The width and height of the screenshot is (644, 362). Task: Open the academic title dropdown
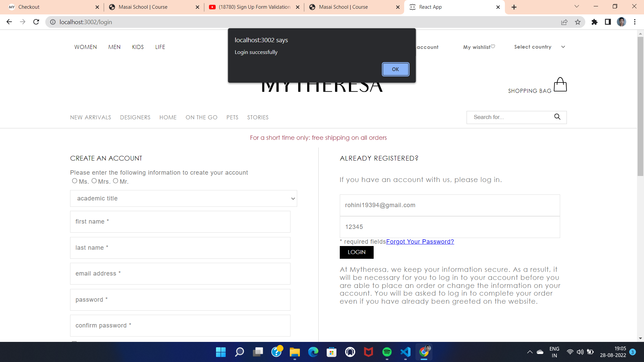pos(183,198)
